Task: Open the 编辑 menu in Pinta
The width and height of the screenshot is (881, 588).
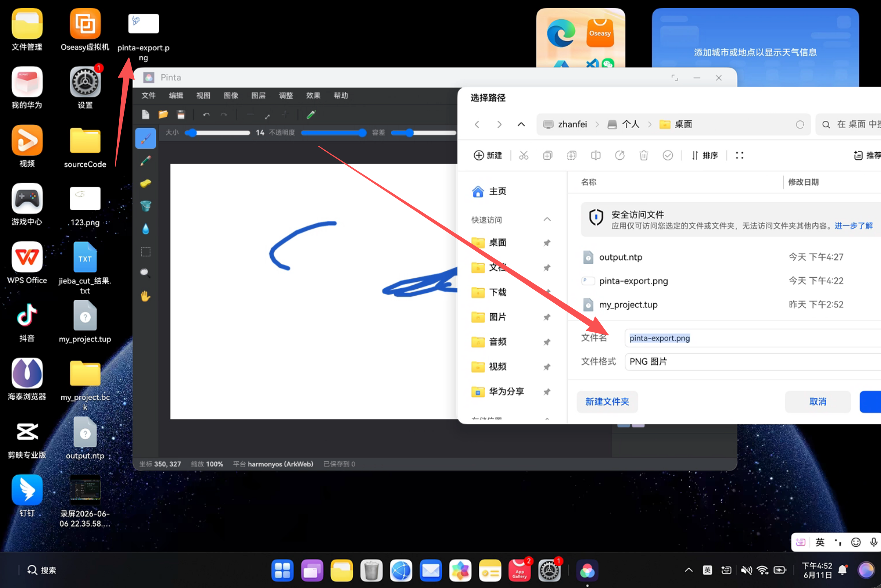Action: [x=176, y=96]
